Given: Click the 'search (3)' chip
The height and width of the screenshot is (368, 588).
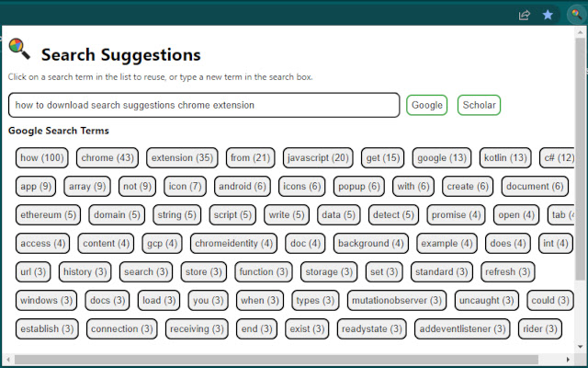Looking at the screenshot, I should 146,272.
